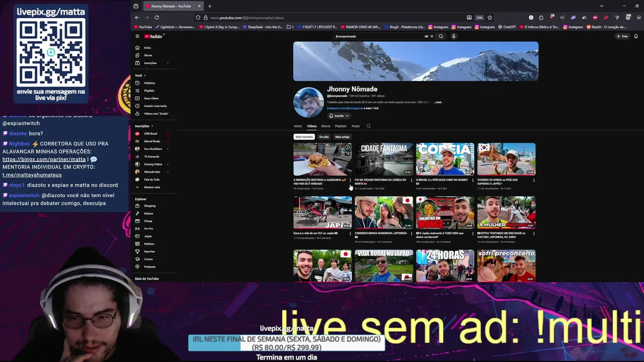Open more options for Alemanha video

click(350, 180)
